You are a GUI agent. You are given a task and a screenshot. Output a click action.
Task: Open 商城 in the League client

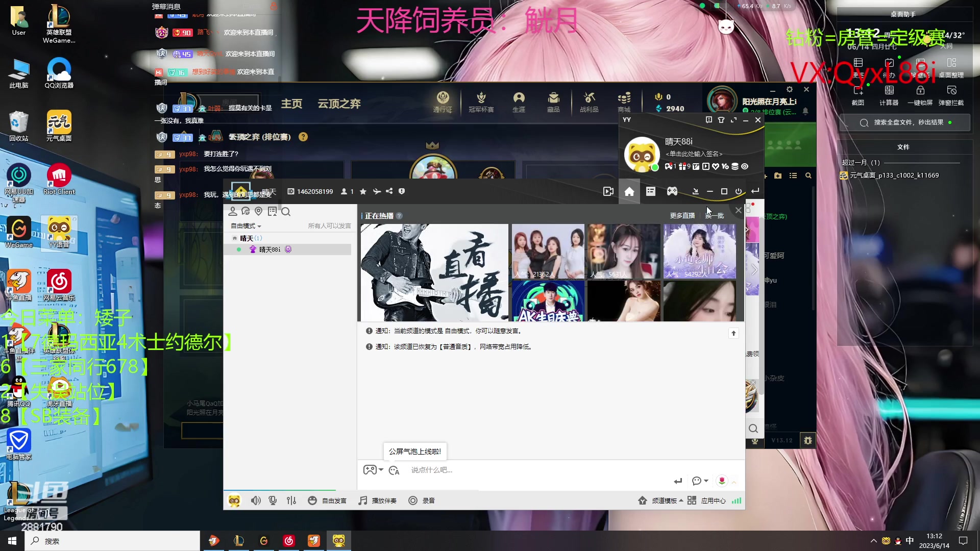pyautogui.click(x=624, y=102)
